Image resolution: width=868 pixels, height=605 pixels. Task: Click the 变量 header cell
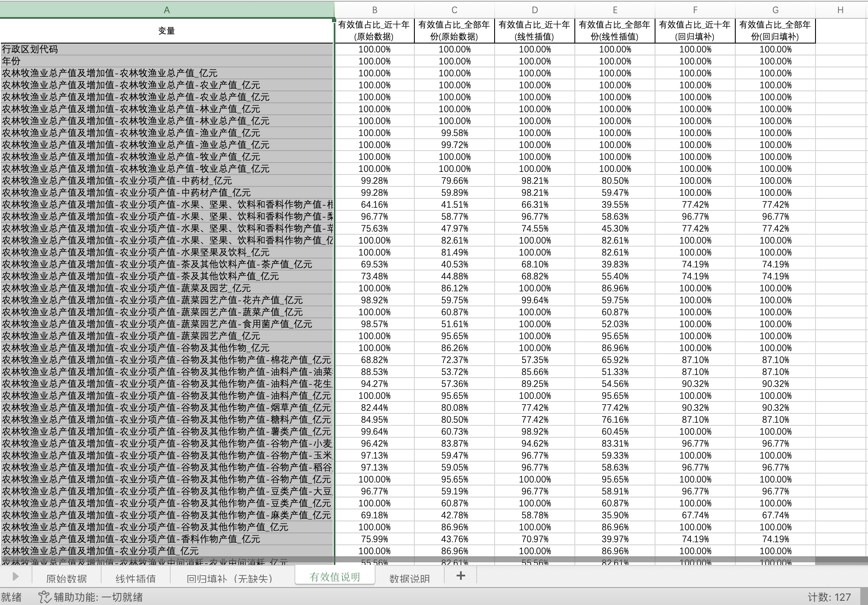coord(166,31)
